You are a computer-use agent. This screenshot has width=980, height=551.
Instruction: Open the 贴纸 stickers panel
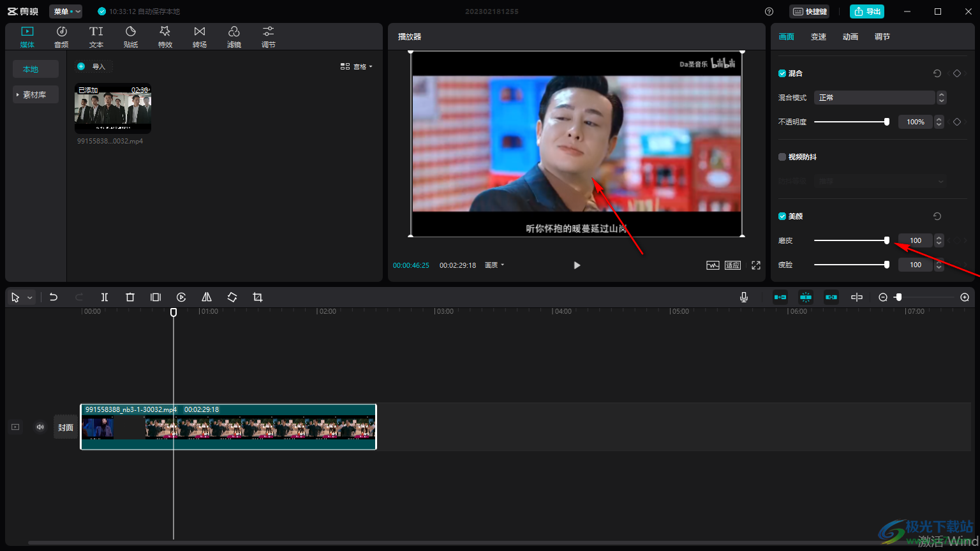131,37
